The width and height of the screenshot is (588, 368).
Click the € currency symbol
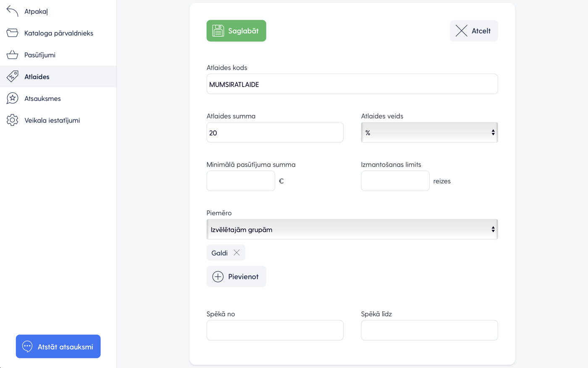[281, 181]
